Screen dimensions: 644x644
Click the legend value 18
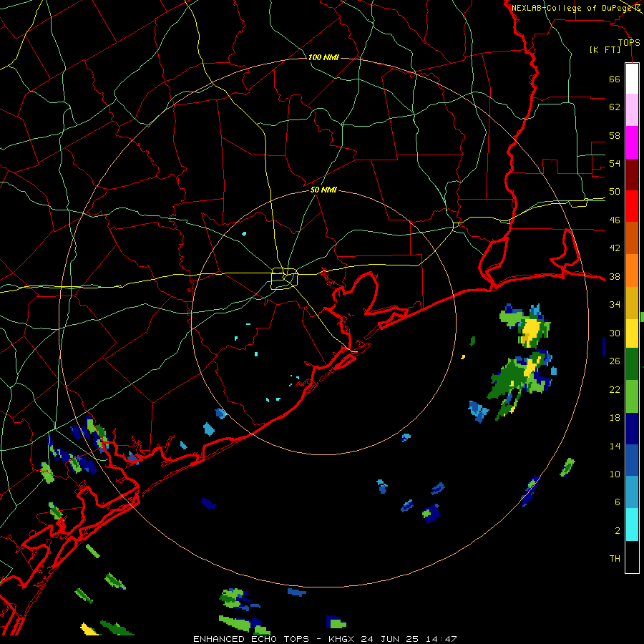coord(615,418)
